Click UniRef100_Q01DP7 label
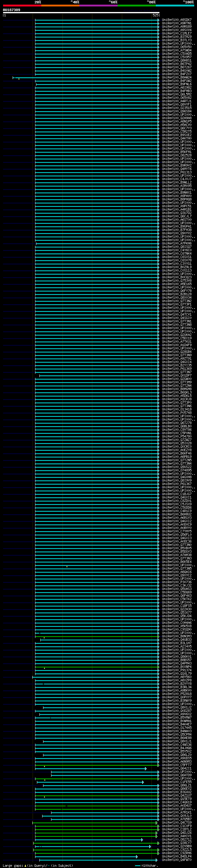The height and width of the screenshot is (868, 197). coord(176,375)
